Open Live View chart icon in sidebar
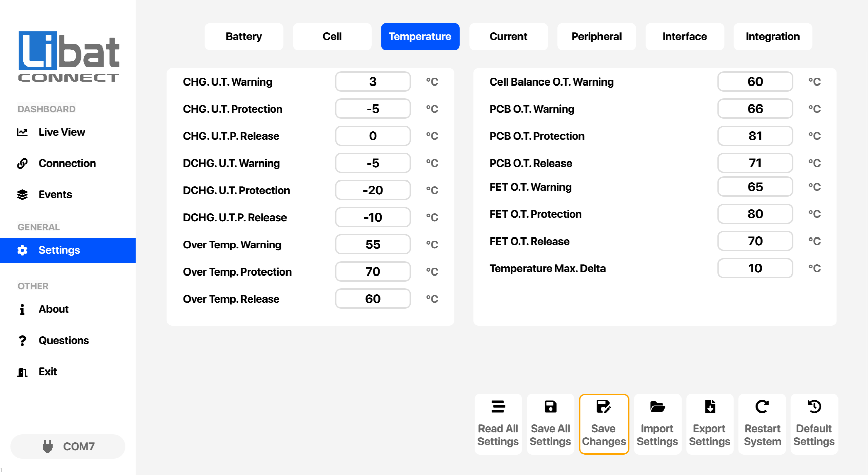The image size is (868, 475). (x=22, y=132)
